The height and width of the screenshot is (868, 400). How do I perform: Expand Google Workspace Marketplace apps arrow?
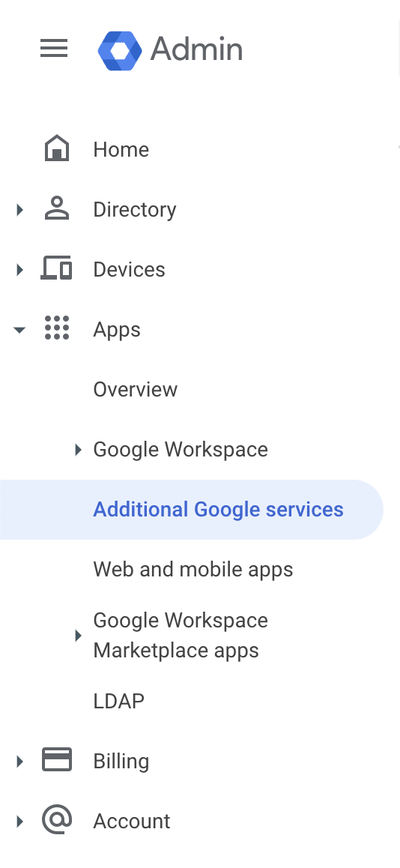(78, 636)
